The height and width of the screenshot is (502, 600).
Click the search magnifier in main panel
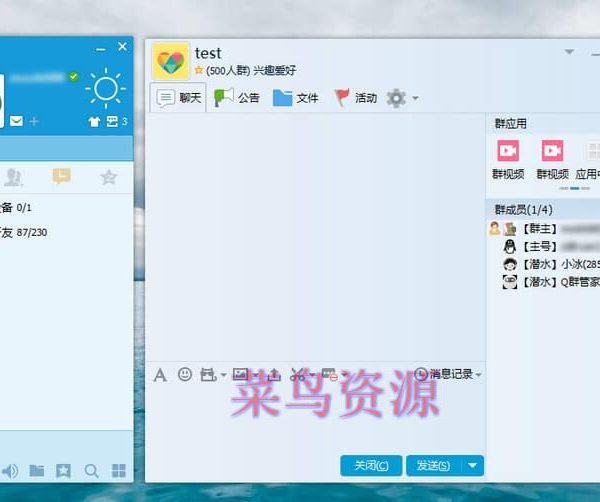click(x=91, y=471)
